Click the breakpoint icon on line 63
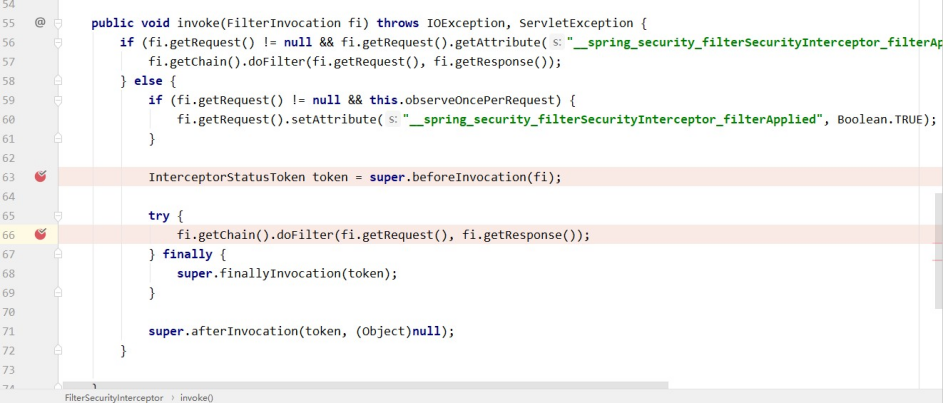The height and width of the screenshot is (403, 943). 41,177
